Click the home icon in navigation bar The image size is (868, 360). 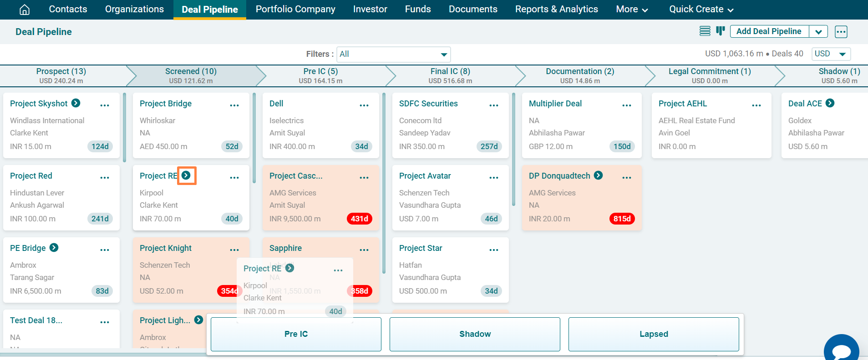[25, 10]
